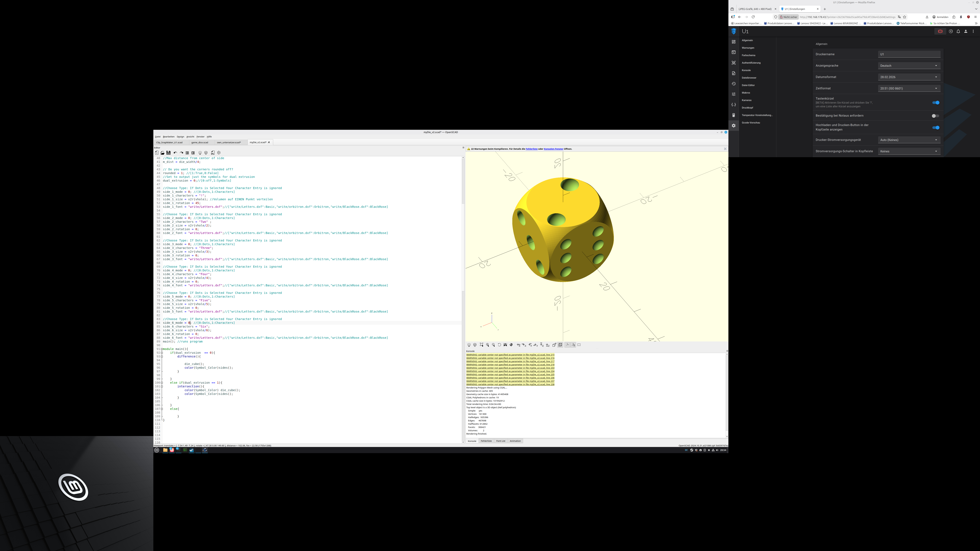Switch to Perspective projection icon
This screenshot has width=980, height=551.
click(x=554, y=345)
